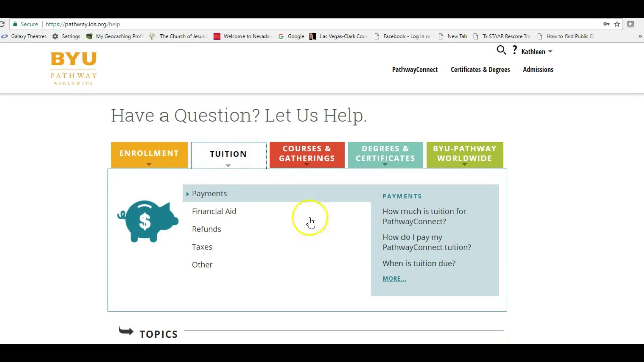Select the Taxes category
This screenshot has height=362, width=644.
click(202, 247)
